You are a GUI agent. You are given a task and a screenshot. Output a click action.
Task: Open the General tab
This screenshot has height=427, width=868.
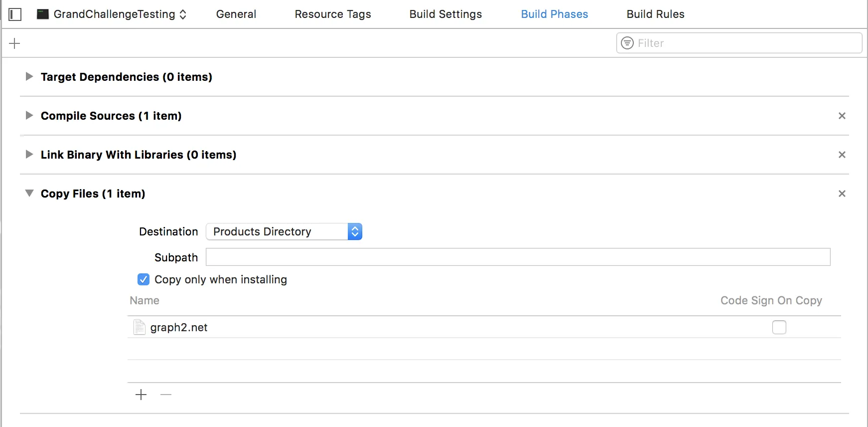[x=236, y=14]
